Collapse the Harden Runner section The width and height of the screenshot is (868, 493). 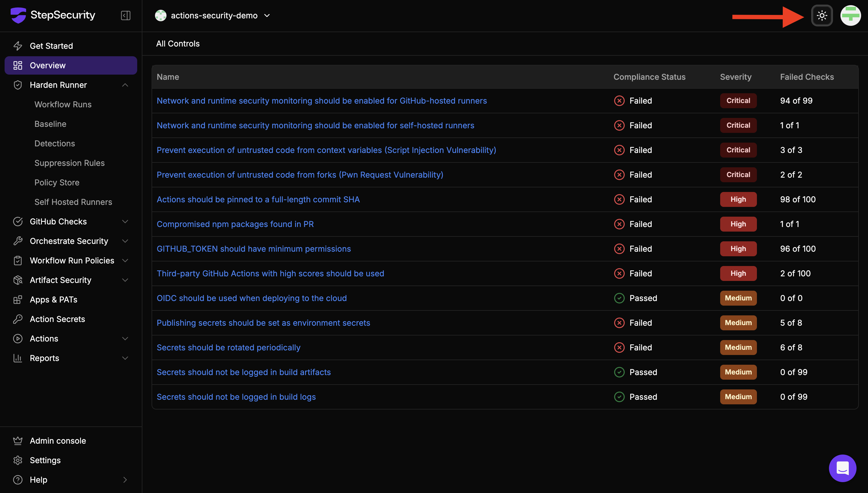125,85
